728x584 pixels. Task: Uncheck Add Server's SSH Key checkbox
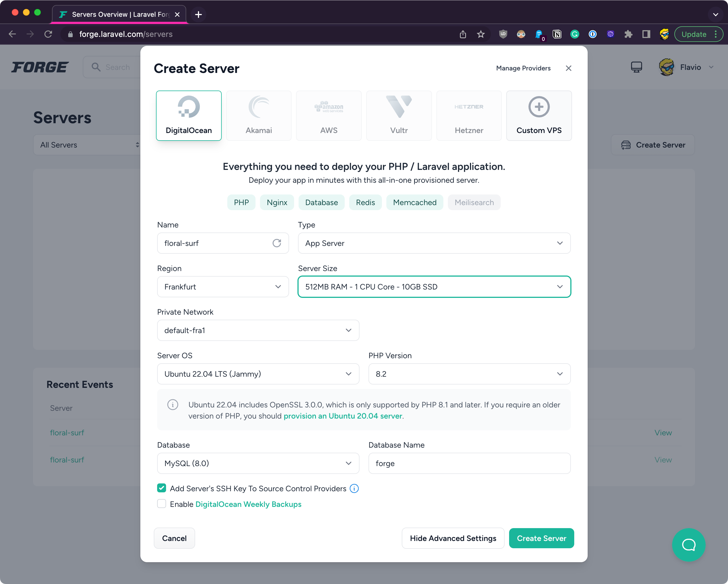tap(162, 488)
